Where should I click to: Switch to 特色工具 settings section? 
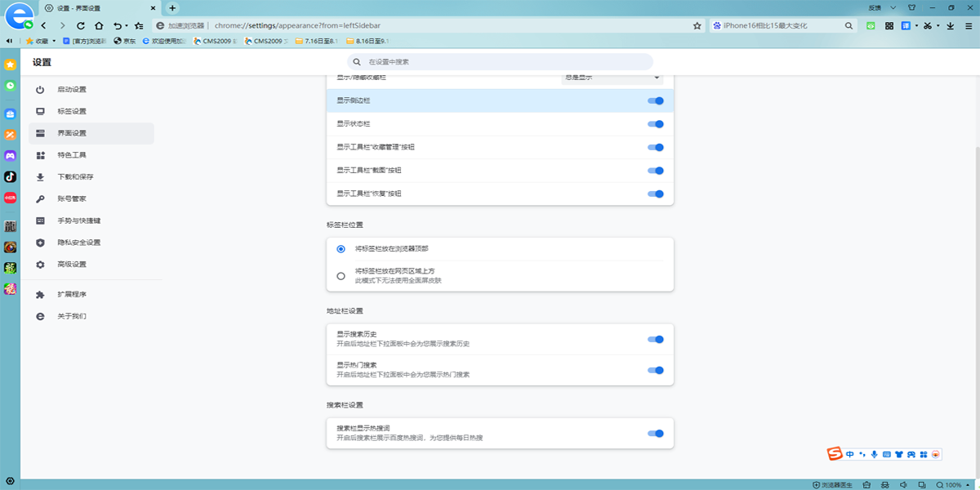coord(73,154)
